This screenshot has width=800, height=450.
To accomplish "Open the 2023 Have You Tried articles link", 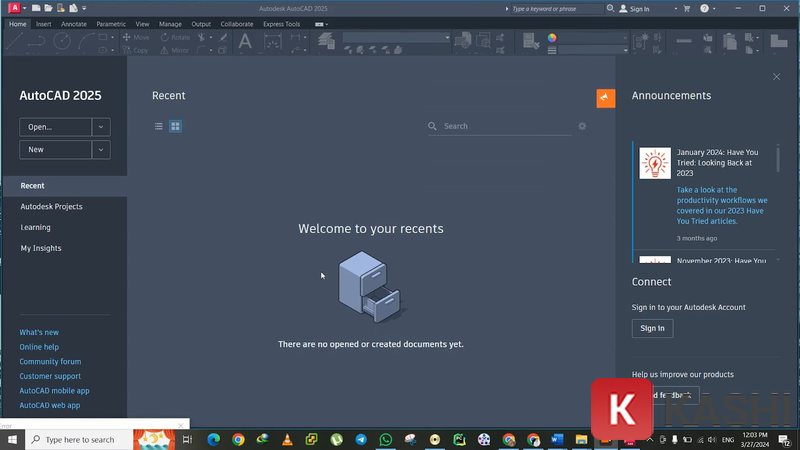I will pos(722,206).
